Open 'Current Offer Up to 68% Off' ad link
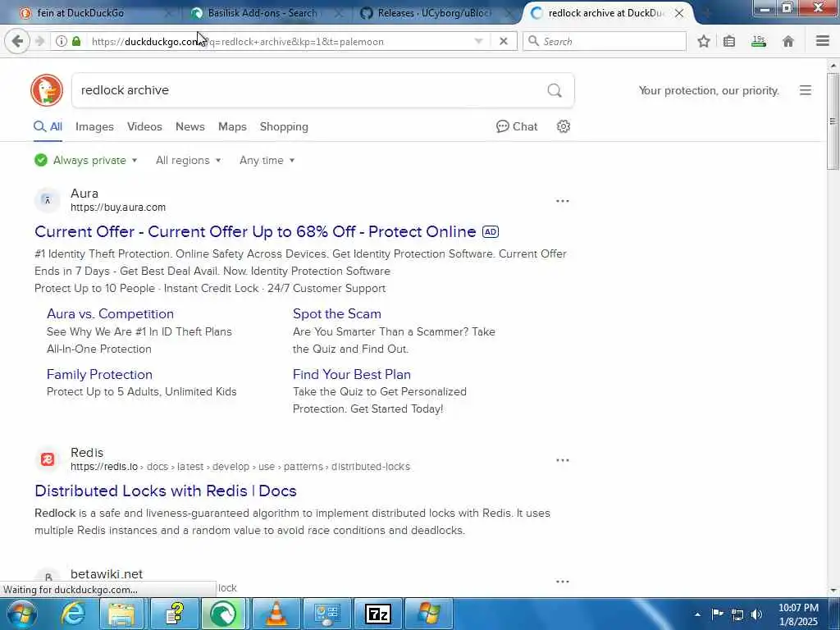This screenshot has height=630, width=840. pos(255,231)
